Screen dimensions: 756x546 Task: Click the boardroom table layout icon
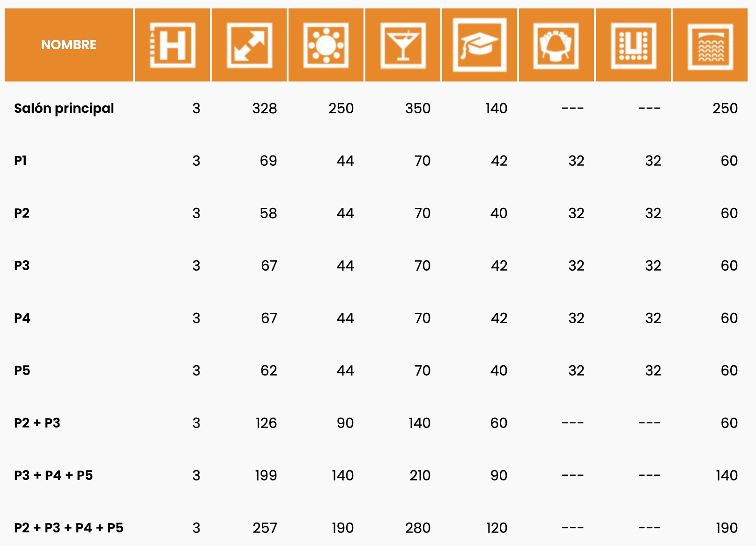tap(556, 45)
